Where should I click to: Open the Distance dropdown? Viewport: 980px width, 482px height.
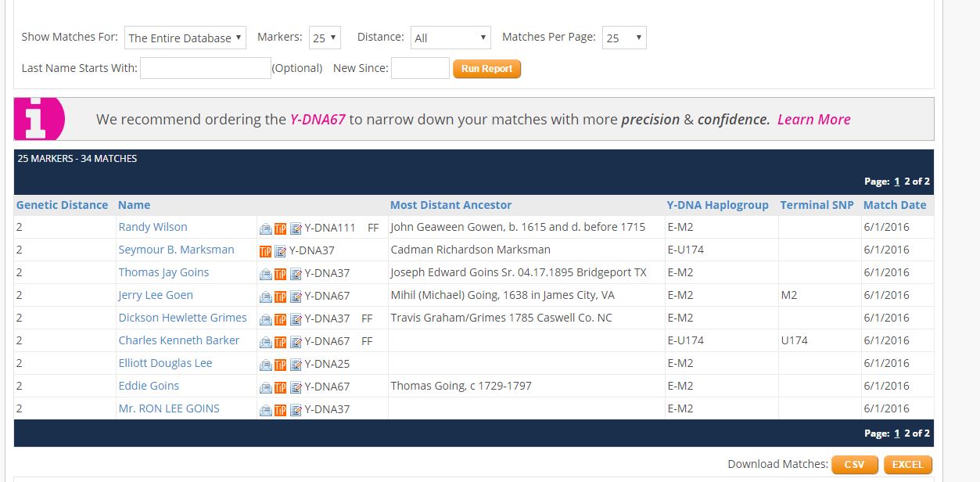pyautogui.click(x=451, y=38)
